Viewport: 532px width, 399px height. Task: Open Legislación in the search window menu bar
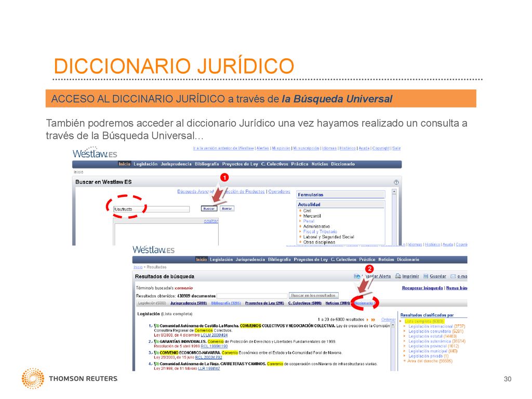coord(145,164)
